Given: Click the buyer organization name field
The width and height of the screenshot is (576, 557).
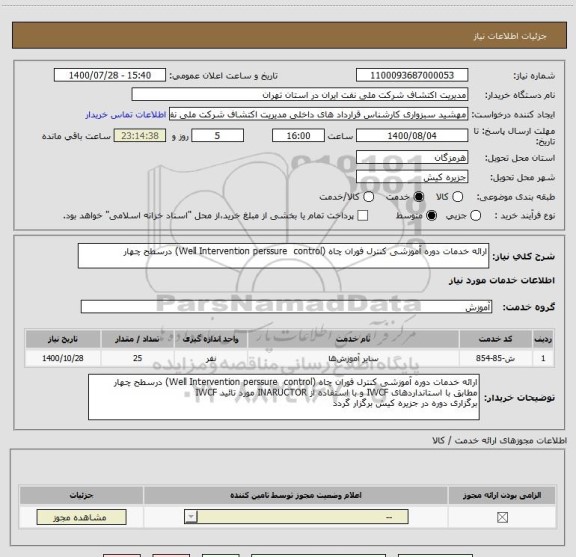Looking at the screenshot, I should [x=300, y=95].
